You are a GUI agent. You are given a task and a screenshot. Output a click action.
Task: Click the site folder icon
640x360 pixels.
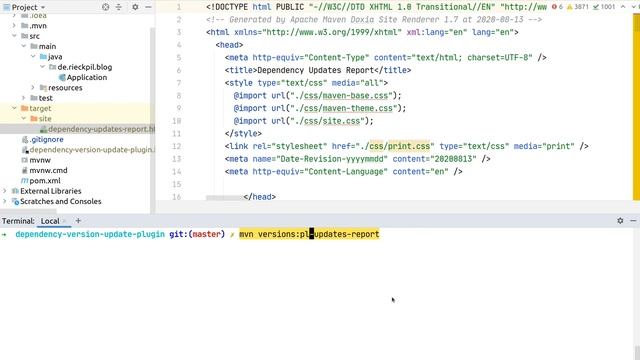[x=34, y=118]
